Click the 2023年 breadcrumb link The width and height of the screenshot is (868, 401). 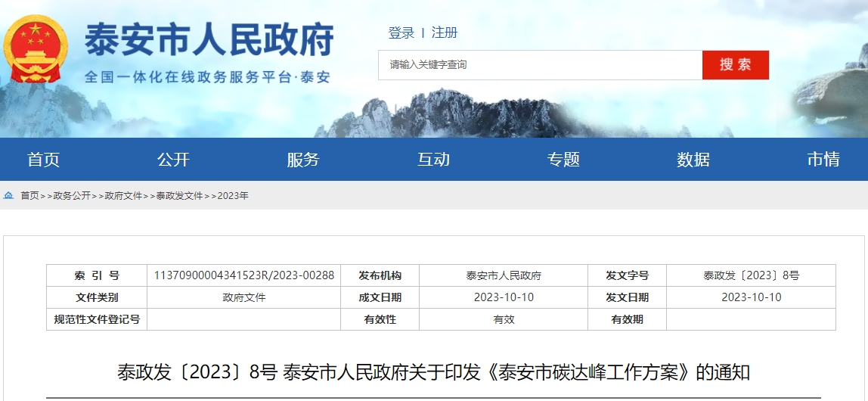click(233, 196)
